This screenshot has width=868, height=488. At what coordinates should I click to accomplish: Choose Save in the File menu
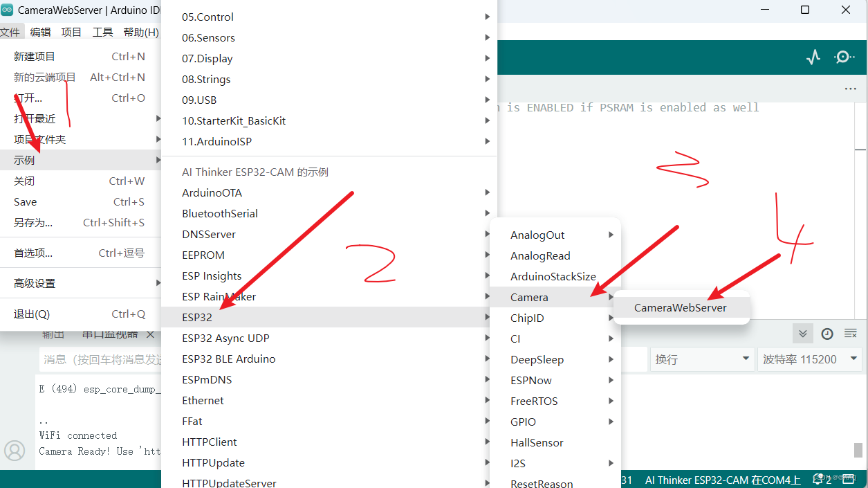click(x=80, y=201)
